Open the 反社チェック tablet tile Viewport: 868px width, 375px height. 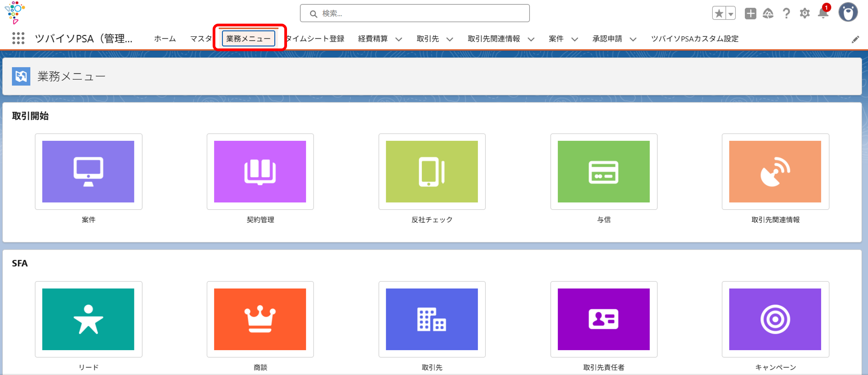(432, 171)
